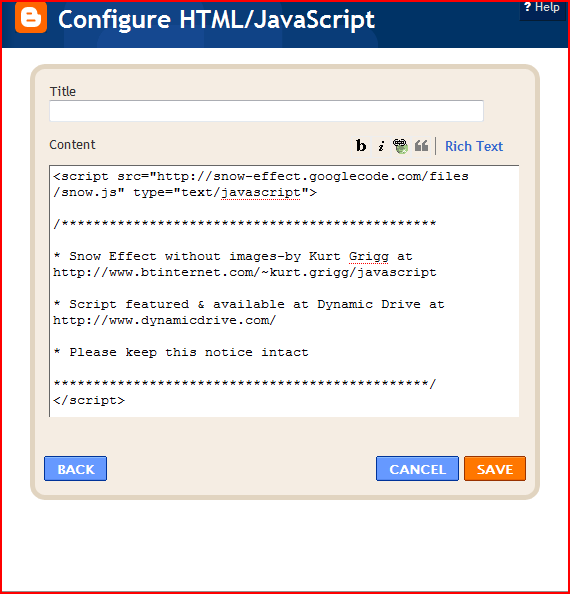Screen dimensions: 570x594
Task: Click the btinternet.com kurt.grigg URL text
Action: (x=245, y=272)
